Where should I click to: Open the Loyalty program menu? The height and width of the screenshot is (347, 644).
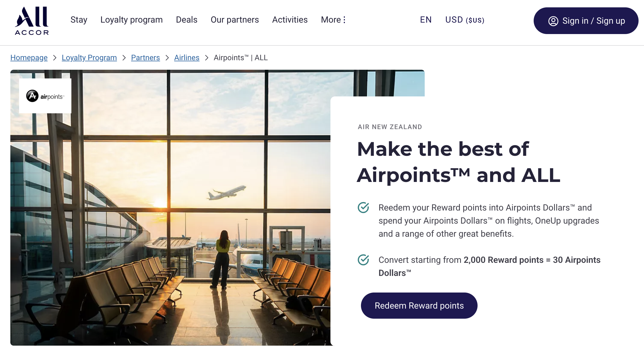point(132,20)
